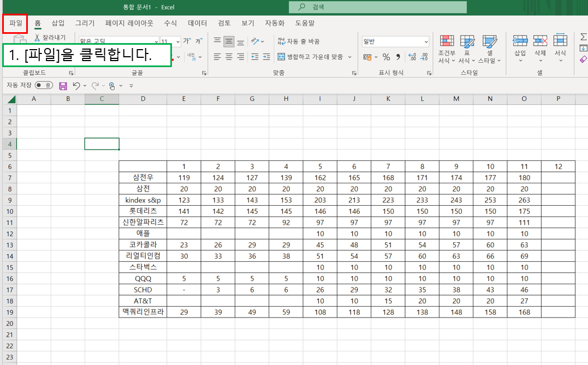Apply middle vertical alignment
The width and height of the screenshot is (588, 365).
(229, 41)
